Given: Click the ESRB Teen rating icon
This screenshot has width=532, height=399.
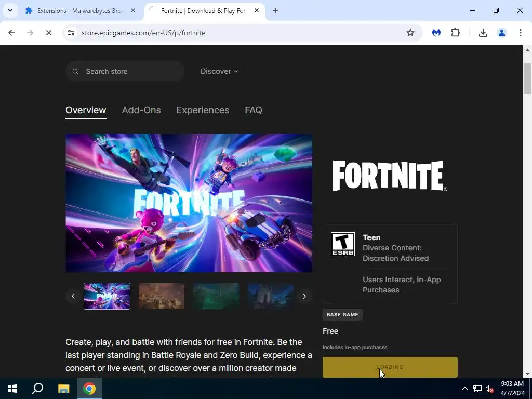Looking at the screenshot, I should pyautogui.click(x=343, y=244).
